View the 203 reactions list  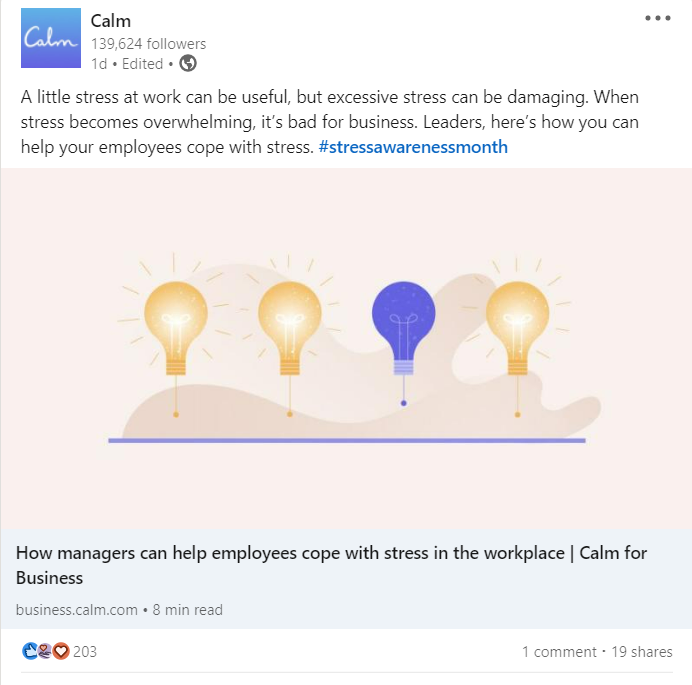click(x=85, y=652)
